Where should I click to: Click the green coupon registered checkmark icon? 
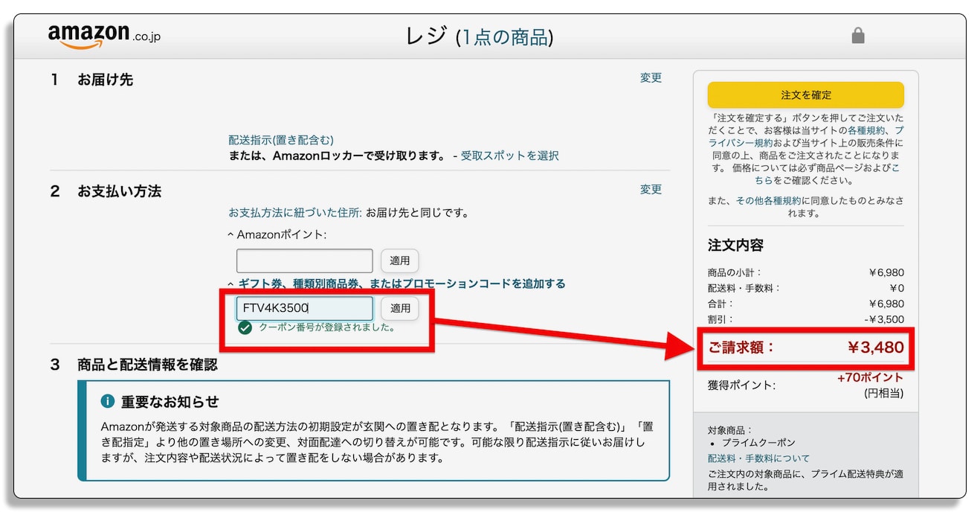coord(245,328)
